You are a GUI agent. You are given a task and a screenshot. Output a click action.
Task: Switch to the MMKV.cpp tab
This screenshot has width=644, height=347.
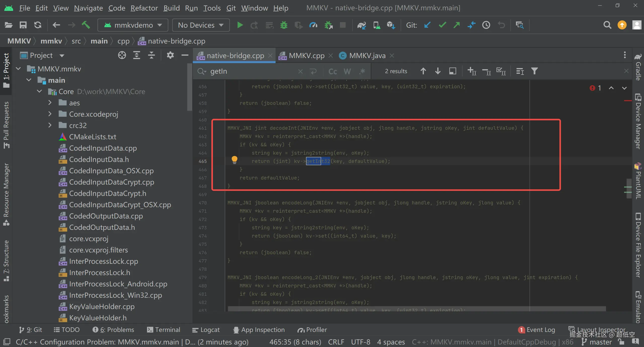pyautogui.click(x=306, y=56)
